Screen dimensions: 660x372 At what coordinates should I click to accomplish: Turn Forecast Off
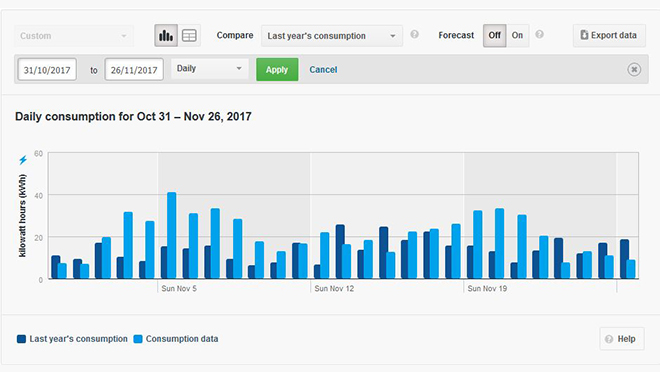tap(495, 35)
